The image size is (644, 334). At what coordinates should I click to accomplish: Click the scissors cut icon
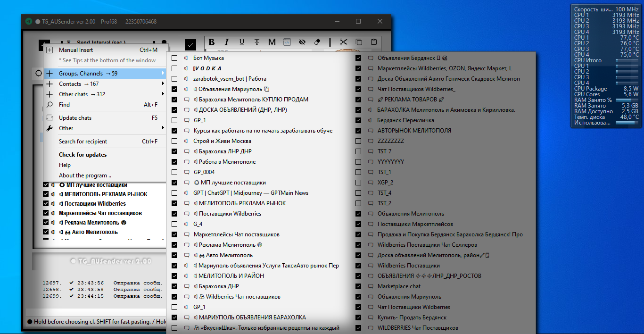[343, 42]
